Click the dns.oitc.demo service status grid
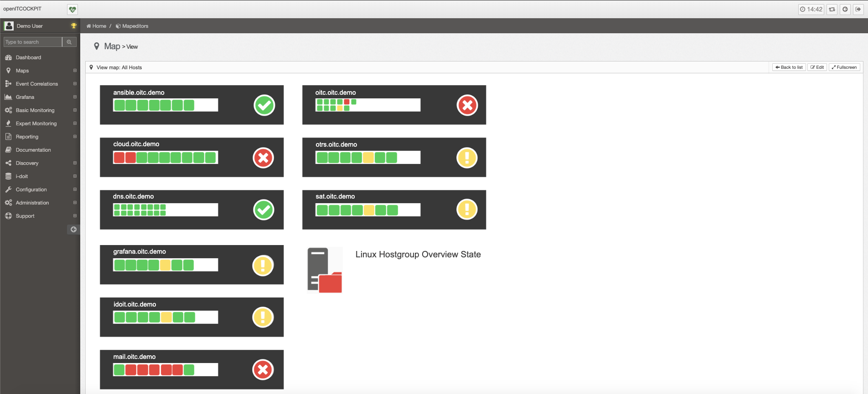The height and width of the screenshot is (394, 868). point(165,210)
